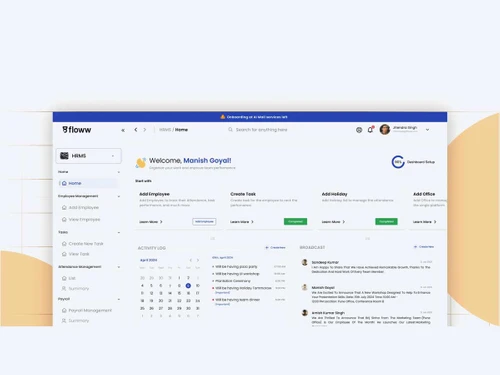The image size is (500, 375).
Task: Select Home in the sidebar
Action: [x=88, y=183]
